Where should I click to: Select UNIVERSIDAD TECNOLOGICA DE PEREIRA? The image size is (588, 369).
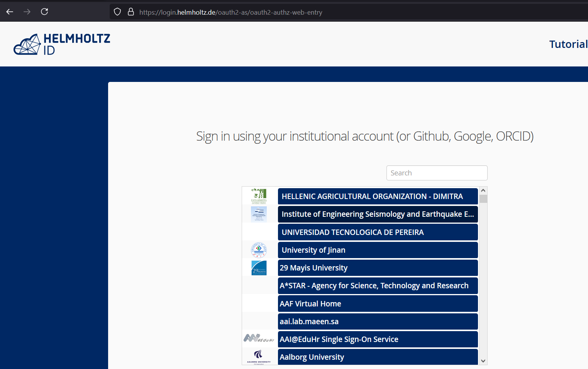(378, 232)
